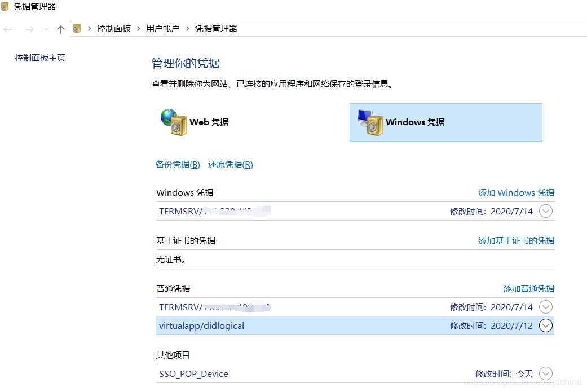Expand chevron before 控制面板 breadcrumb
The image size is (587, 392).
pos(90,28)
